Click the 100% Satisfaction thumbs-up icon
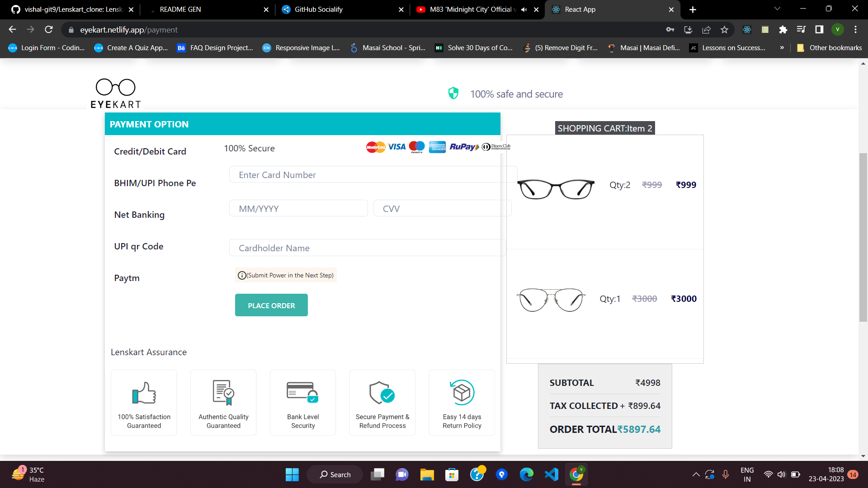Image resolution: width=868 pixels, height=488 pixels. [144, 393]
